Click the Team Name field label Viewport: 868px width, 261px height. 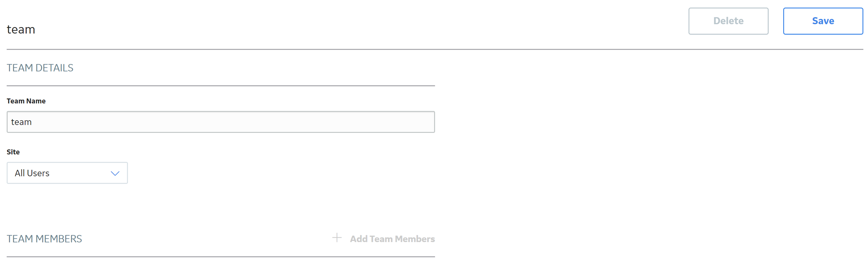26,101
